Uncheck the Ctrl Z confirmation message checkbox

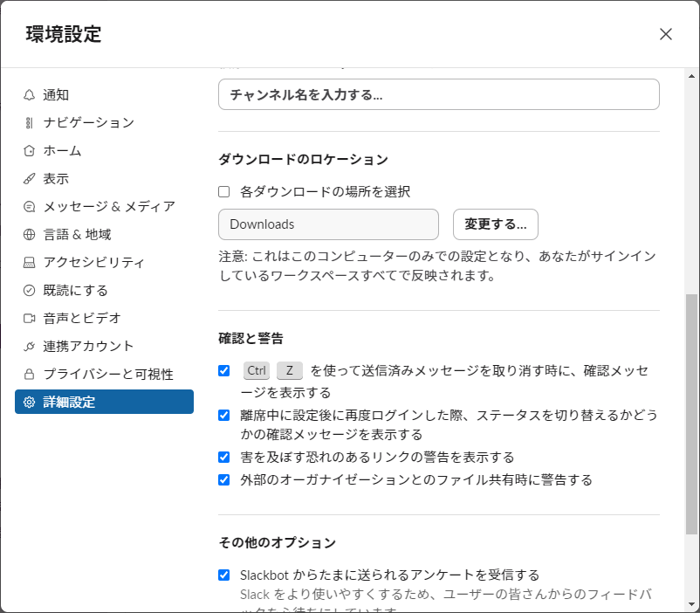tap(223, 370)
